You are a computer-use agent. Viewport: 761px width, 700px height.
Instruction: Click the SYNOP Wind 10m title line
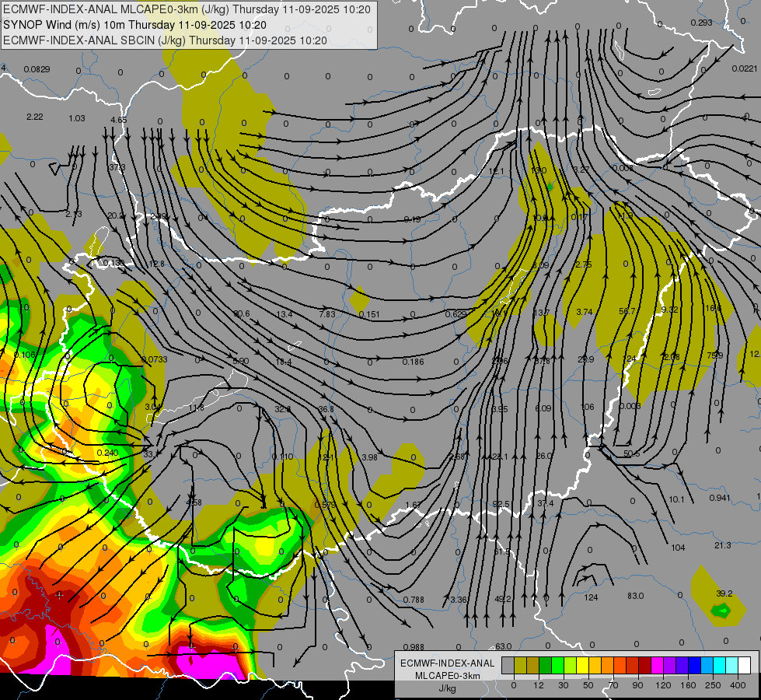(135, 25)
